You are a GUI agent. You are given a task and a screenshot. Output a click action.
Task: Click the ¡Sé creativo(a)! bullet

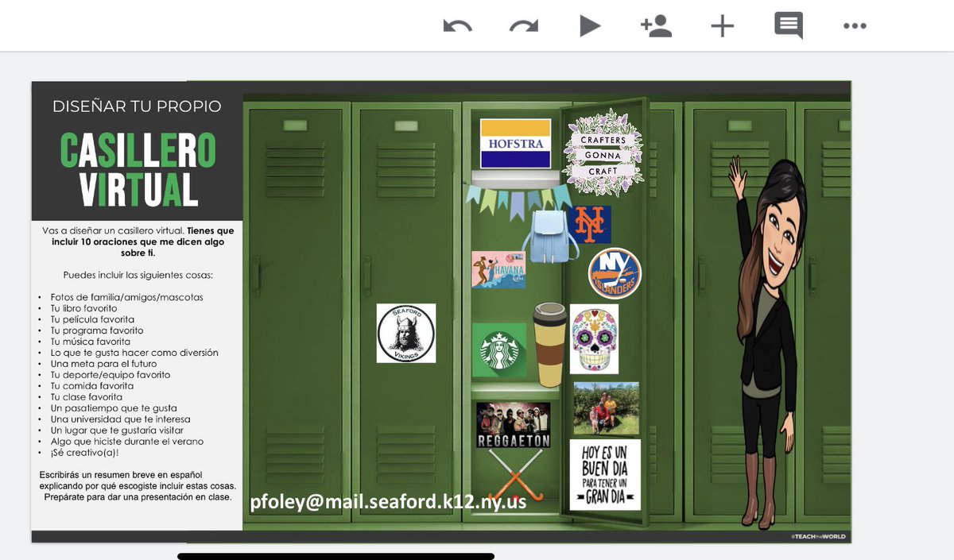pyautogui.click(x=83, y=453)
